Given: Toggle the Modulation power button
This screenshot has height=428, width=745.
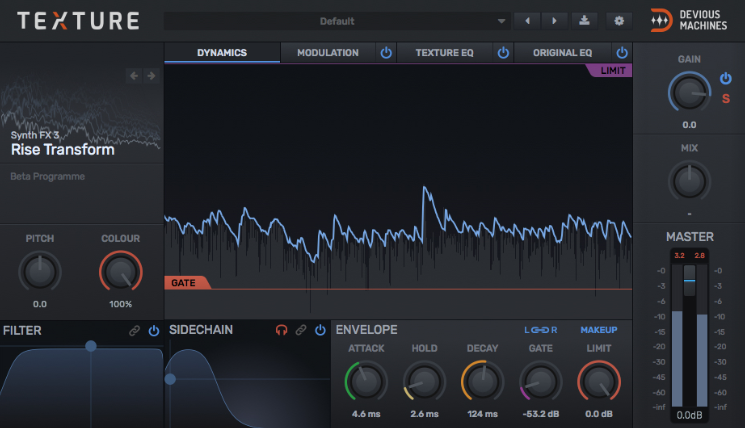Looking at the screenshot, I should click(386, 53).
